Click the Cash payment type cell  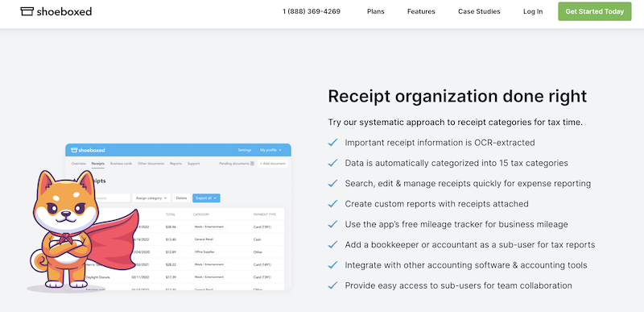pyautogui.click(x=258, y=239)
